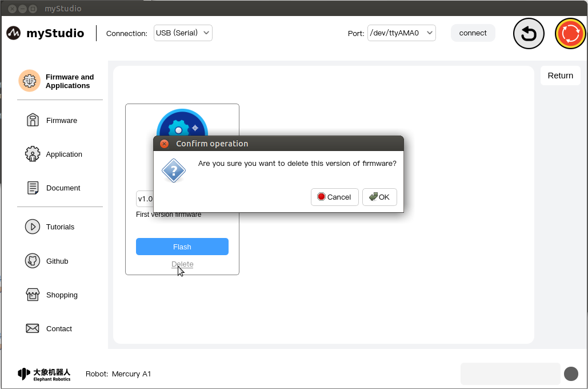Click the question mark dialog icon
Image resolution: width=588 pixels, height=389 pixels.
(x=174, y=171)
